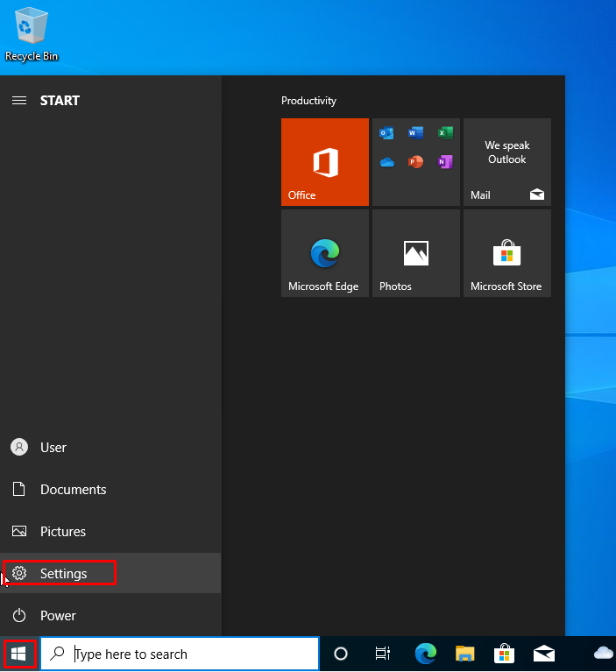Screen dimensions: 616x672
Task: Click the taskbar Mail envelope icon
Action: coord(544,654)
